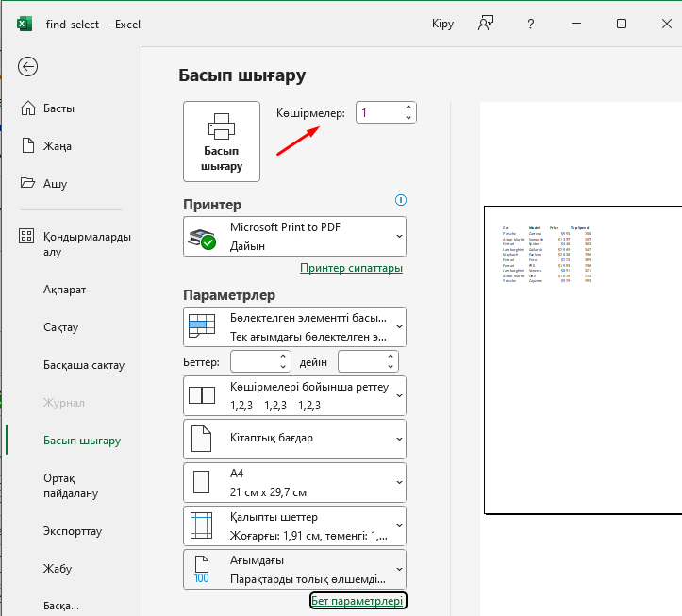Viewport: 682px width, 616px height.
Task: Select the active Басып шығару sidebar tab
Action: [82, 441]
